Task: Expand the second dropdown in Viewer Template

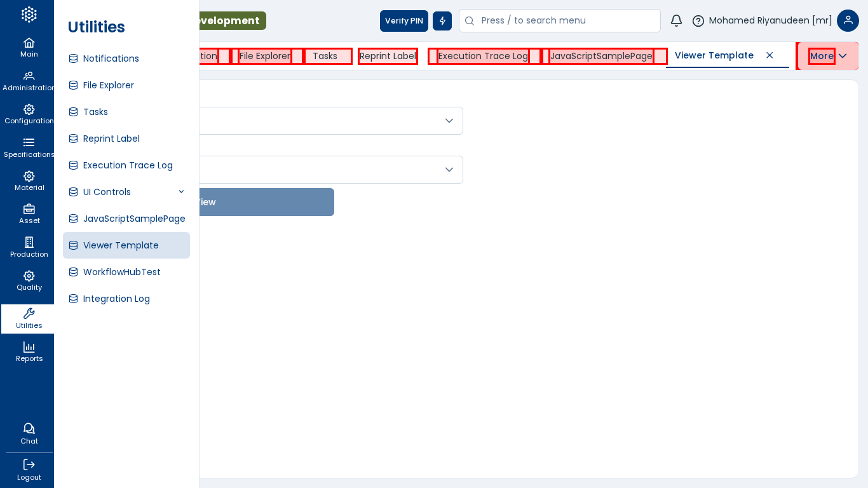Action: coord(449,170)
